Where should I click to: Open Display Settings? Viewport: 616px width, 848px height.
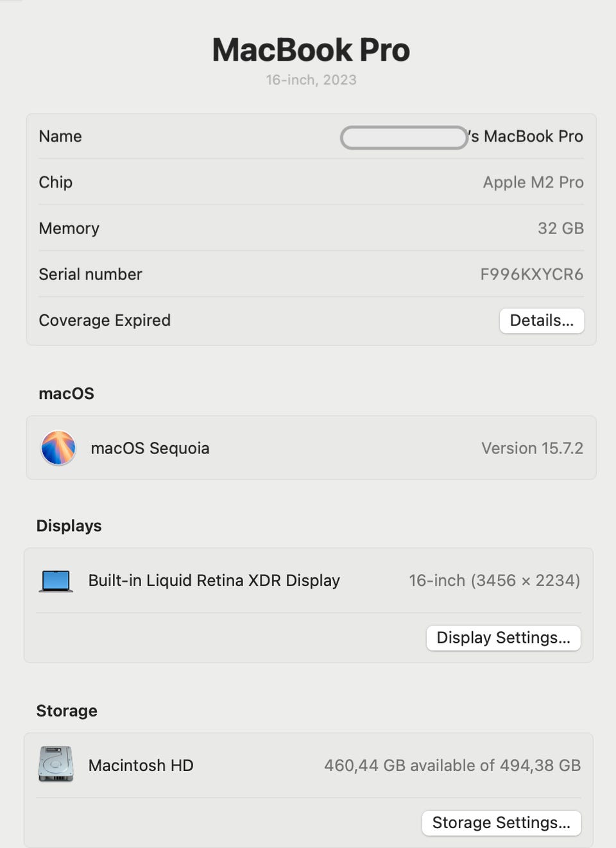click(x=503, y=638)
